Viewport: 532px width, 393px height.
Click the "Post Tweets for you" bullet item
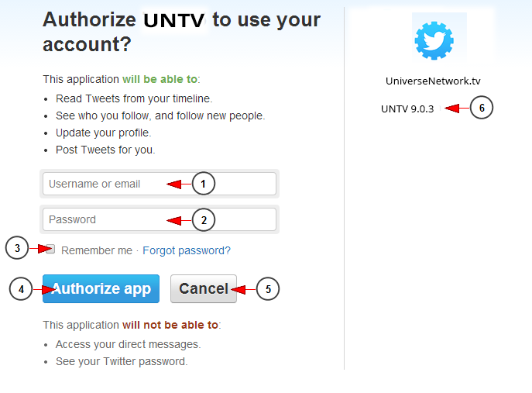105,150
